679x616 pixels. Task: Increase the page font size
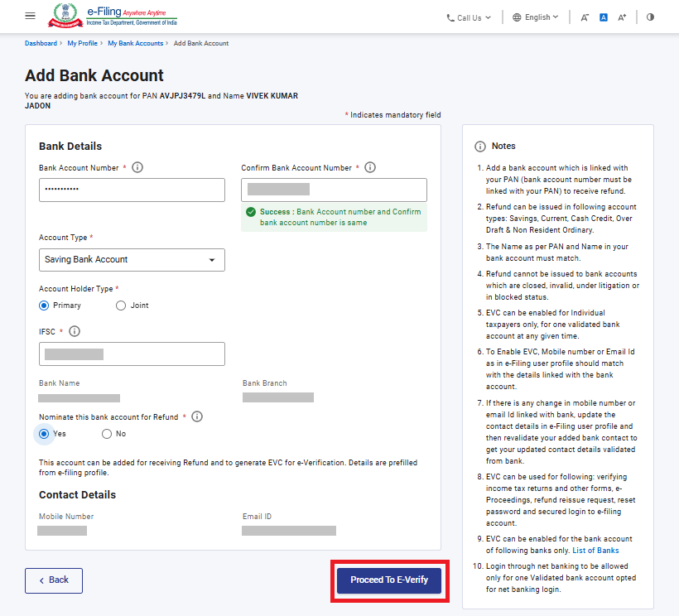623,17
